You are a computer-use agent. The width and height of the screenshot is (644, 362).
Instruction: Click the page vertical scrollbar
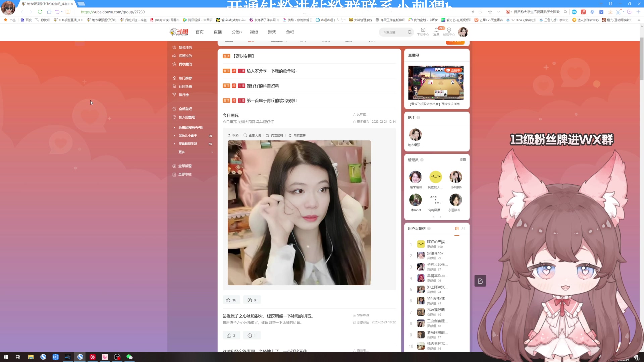(642, 59)
